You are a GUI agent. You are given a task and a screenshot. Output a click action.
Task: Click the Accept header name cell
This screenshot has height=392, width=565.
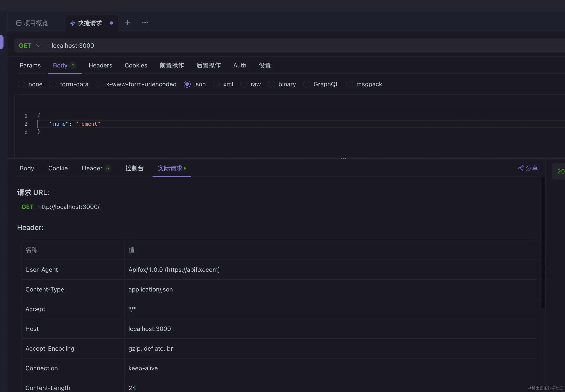point(73,309)
